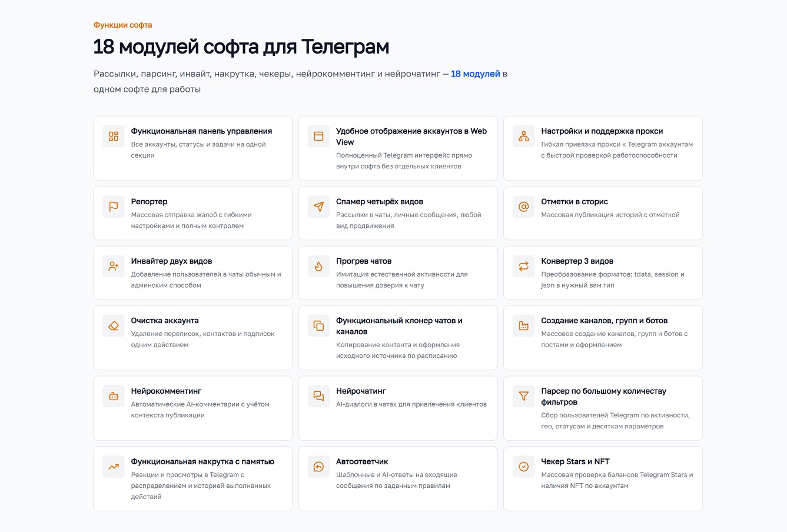Open the 'Функциональная панель управления' card title
The height and width of the screenshot is (532, 787).
pyautogui.click(x=201, y=131)
